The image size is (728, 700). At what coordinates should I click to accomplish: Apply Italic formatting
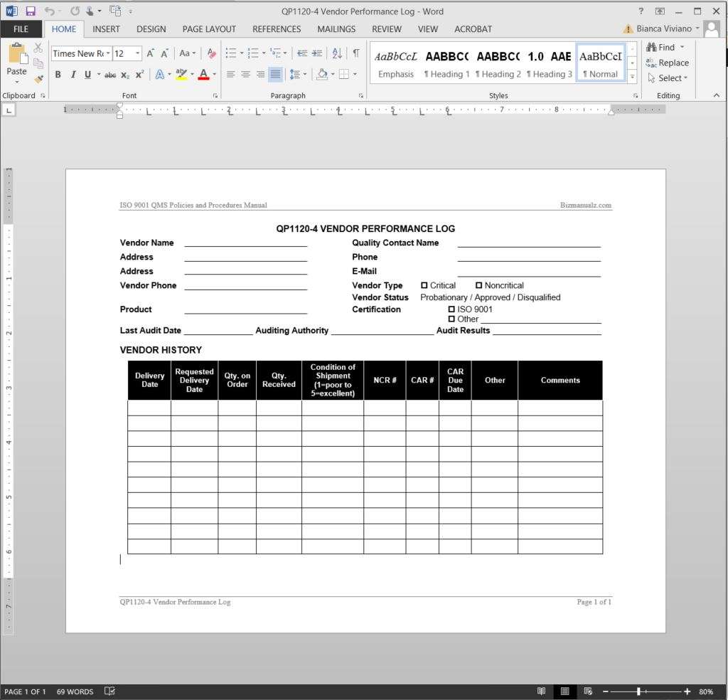coord(73,74)
